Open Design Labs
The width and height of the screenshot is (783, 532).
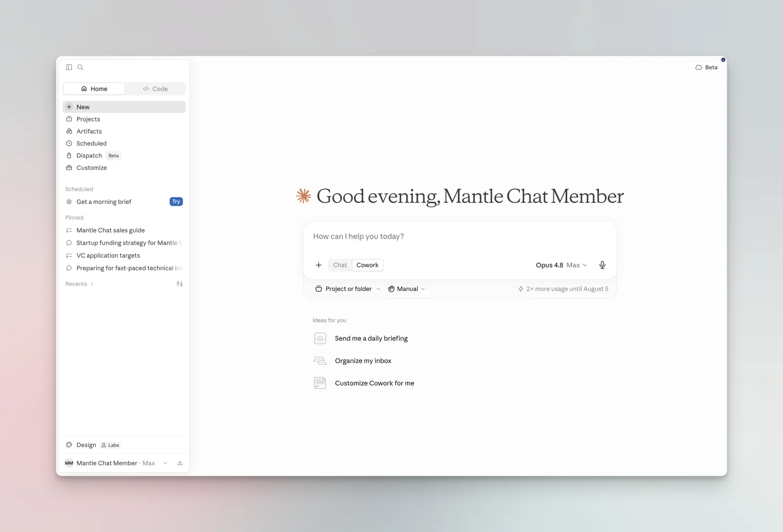[x=124, y=445]
